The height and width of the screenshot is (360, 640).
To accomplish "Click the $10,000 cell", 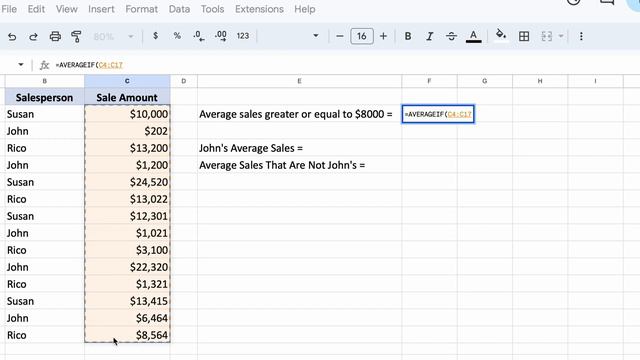I will [127, 114].
